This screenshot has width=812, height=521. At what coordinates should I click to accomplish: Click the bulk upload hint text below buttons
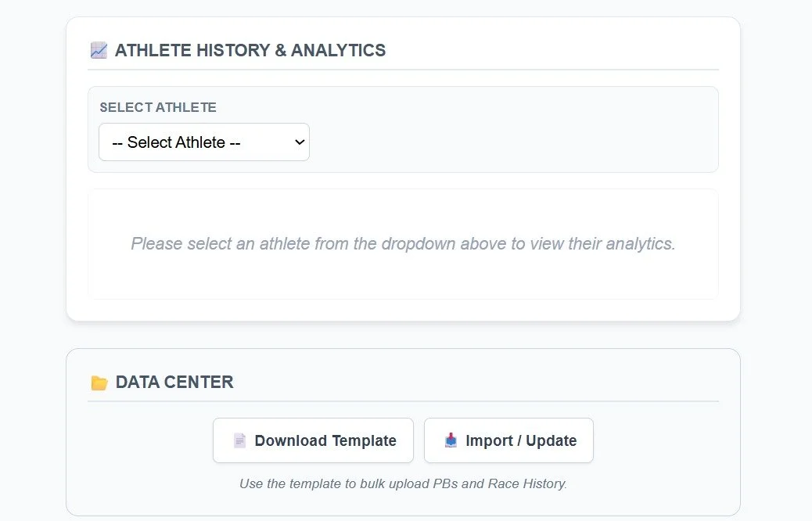point(403,483)
